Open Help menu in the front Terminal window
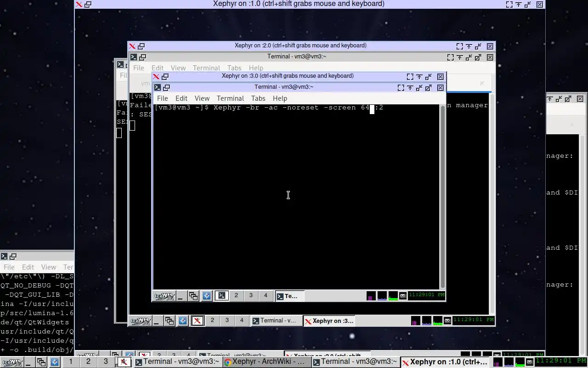The image size is (588, 368). 280,98
